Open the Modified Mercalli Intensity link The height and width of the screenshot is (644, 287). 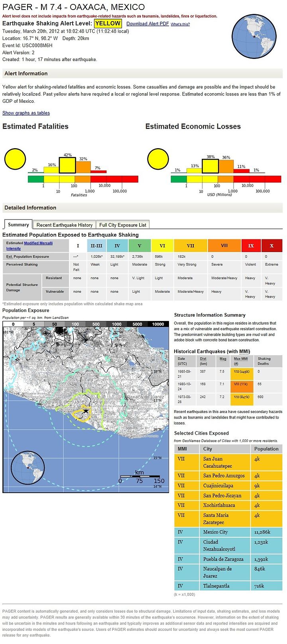tap(29, 245)
